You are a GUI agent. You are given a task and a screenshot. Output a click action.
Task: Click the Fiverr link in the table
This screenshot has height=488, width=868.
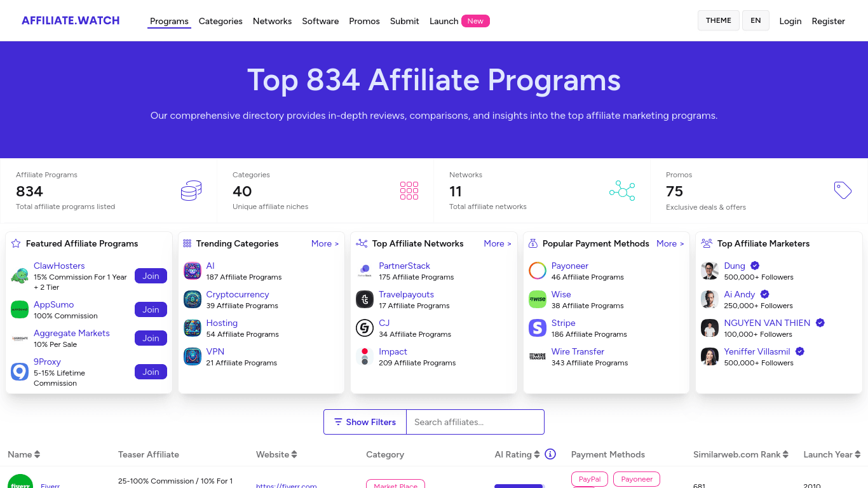50,485
